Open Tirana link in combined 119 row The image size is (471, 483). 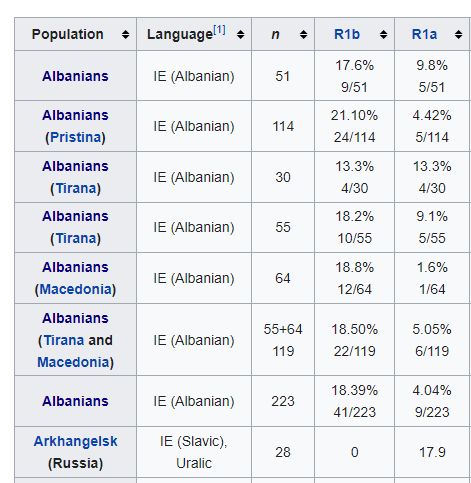pyautogui.click(x=64, y=340)
